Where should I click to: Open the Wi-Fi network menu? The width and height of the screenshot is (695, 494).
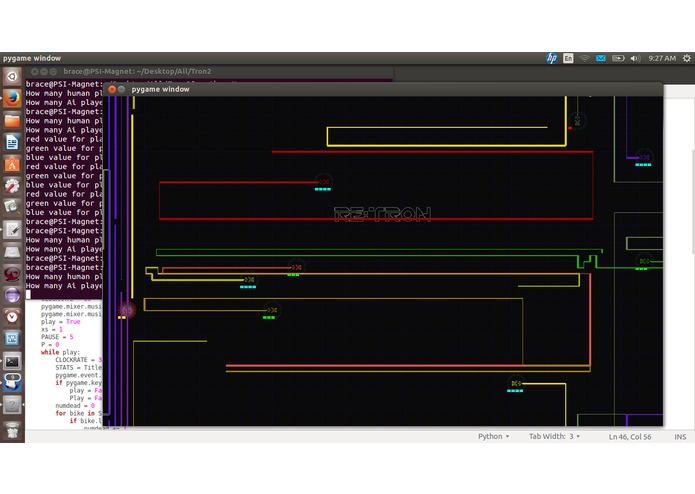pos(585,58)
